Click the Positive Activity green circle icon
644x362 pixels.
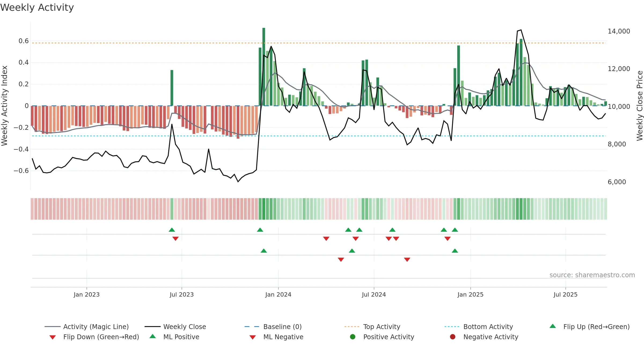coord(353,337)
